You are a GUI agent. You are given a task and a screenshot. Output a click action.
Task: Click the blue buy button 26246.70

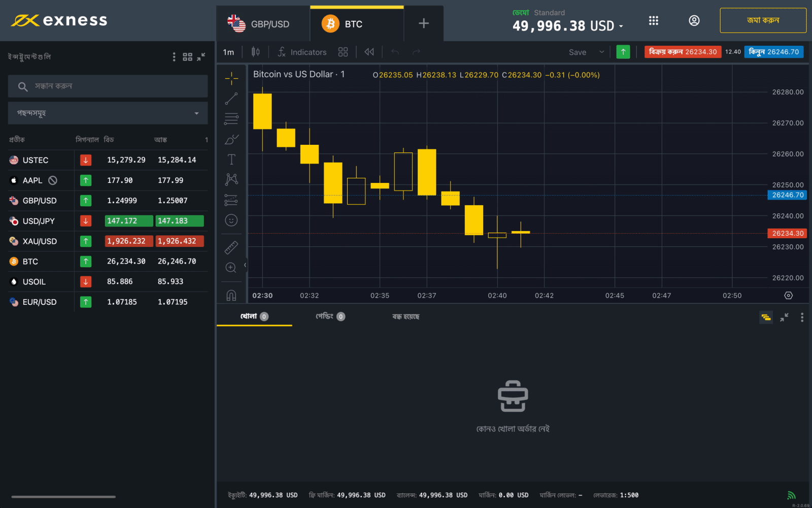point(773,52)
